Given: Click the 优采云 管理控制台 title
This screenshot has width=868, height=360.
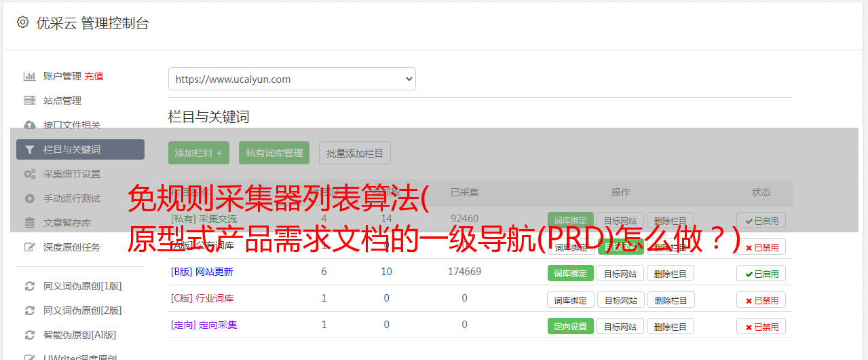Looking at the screenshot, I should [x=93, y=23].
